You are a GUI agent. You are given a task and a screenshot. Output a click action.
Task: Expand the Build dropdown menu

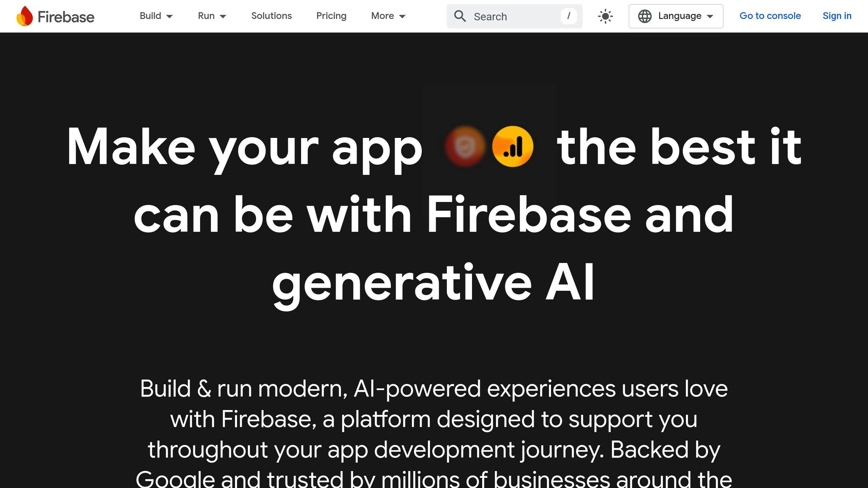tap(156, 16)
